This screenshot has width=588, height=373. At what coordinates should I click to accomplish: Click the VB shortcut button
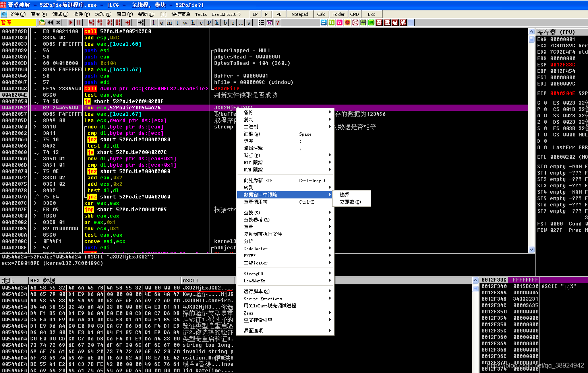point(279,14)
